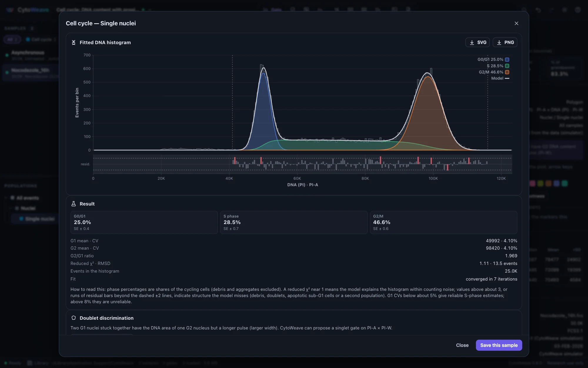Click the green S phase legend swatch
The height and width of the screenshot is (368, 588).
[507, 66]
